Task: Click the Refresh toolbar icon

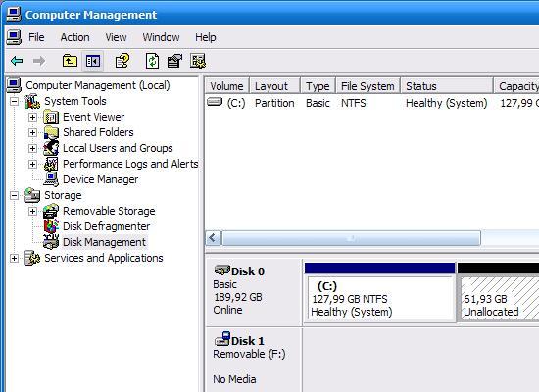Action: point(152,61)
